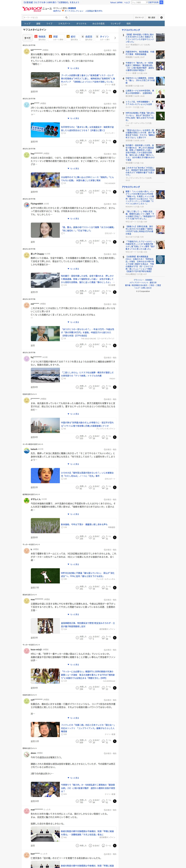Image resolution: width=186 pixels, height=868 pixels.
Task: Open the プーチン大統領 article thumbnail
Action: point(45,80)
